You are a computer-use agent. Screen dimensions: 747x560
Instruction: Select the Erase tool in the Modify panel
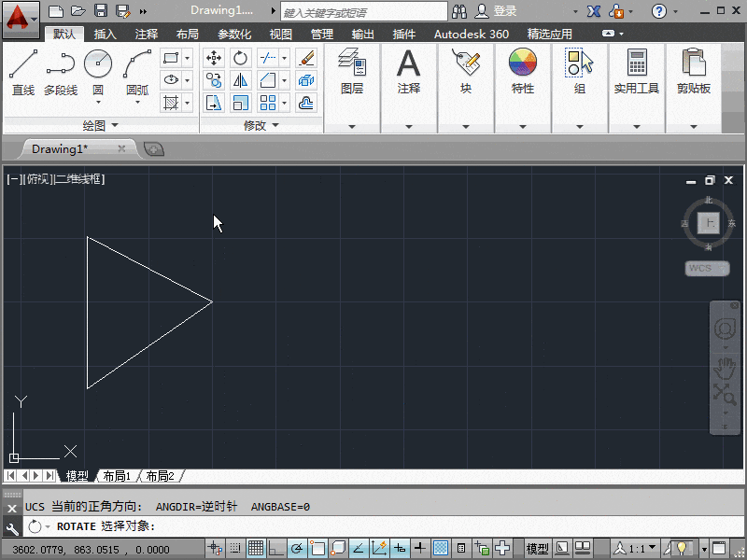point(304,58)
